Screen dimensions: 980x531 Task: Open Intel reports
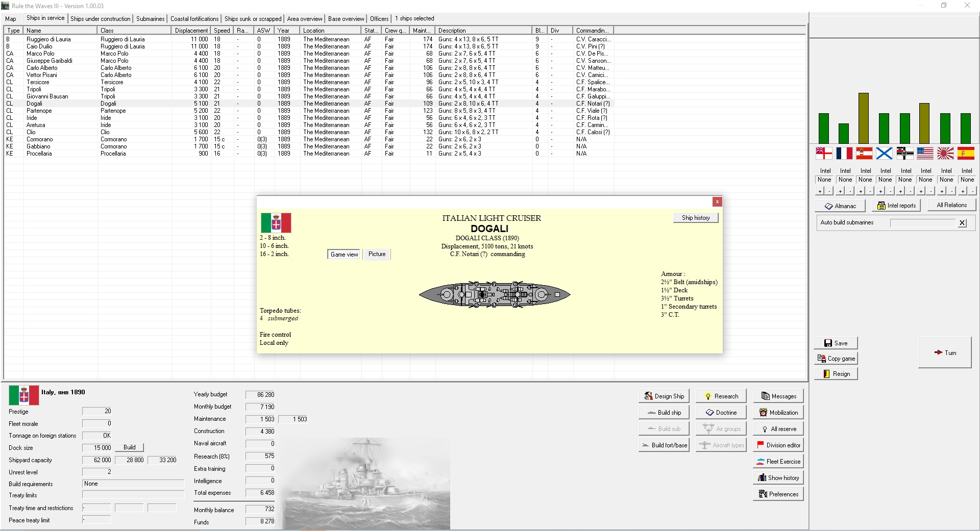(x=897, y=206)
